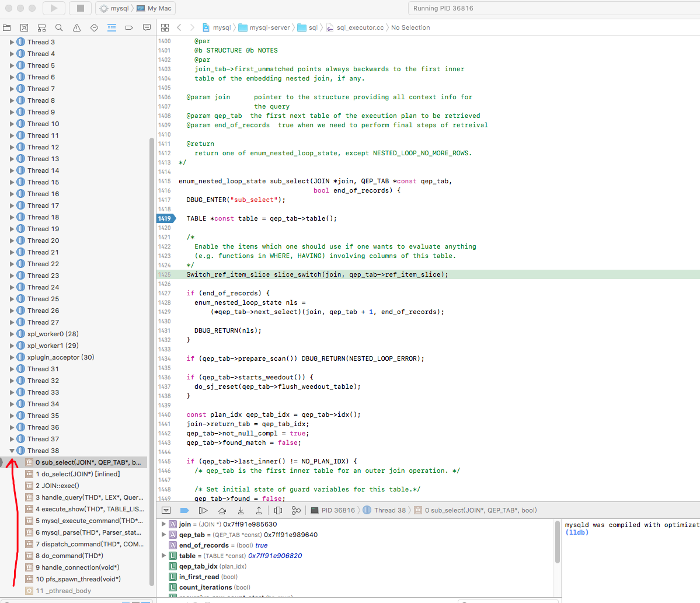Viewport: 700px width, 603px height.
Task: Expand the table variable
Action: click(164, 556)
